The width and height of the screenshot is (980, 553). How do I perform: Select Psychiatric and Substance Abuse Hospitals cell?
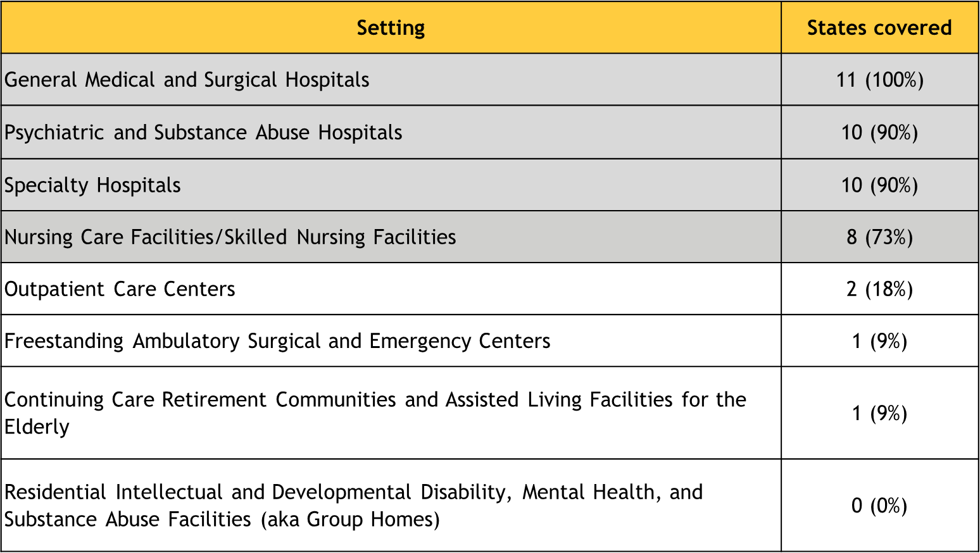tap(391, 132)
